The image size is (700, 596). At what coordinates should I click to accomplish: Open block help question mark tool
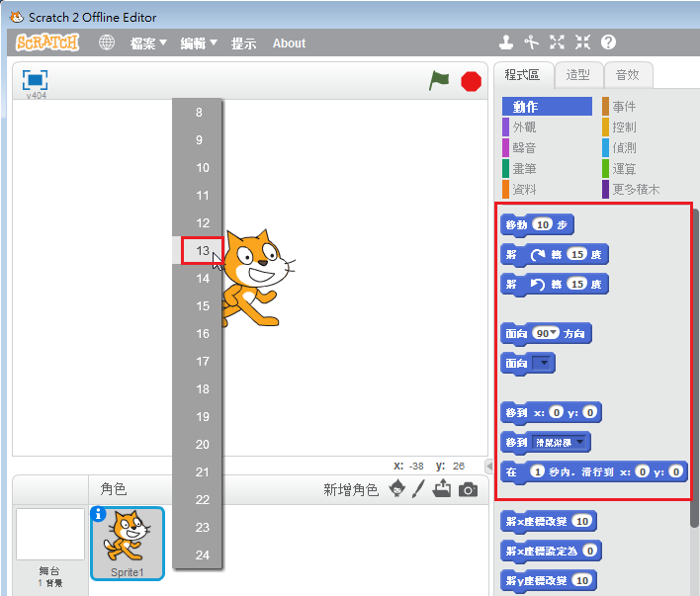point(608,43)
